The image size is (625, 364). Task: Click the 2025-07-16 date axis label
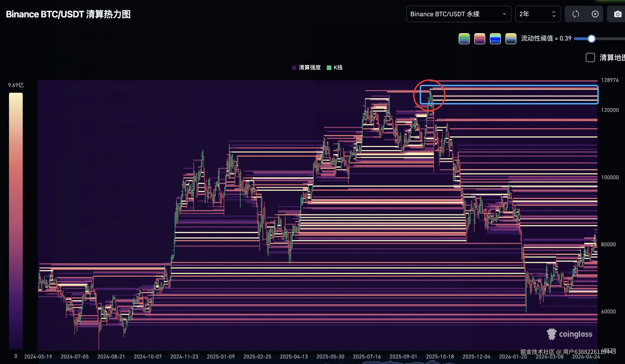367,357
